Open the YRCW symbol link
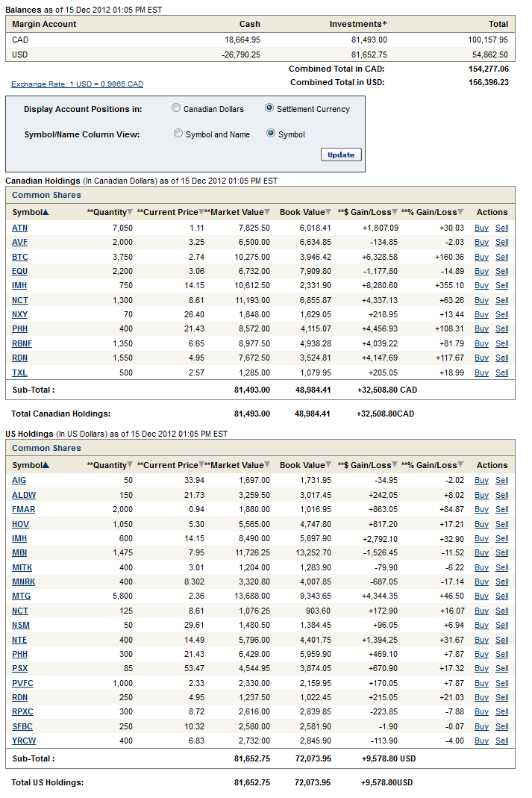The image size is (532, 798). click(x=23, y=741)
